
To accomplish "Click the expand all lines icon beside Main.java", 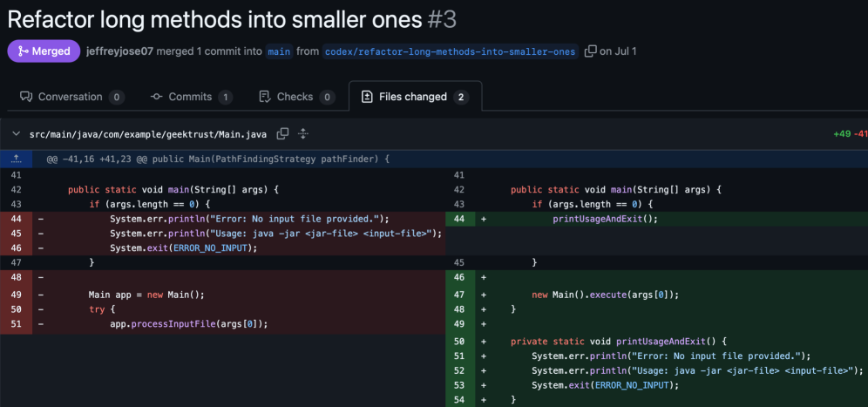I will pyautogui.click(x=303, y=134).
